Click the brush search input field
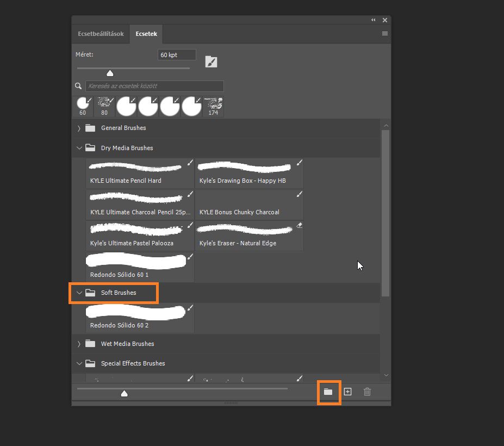The width and height of the screenshot is (504, 446). tap(154, 86)
